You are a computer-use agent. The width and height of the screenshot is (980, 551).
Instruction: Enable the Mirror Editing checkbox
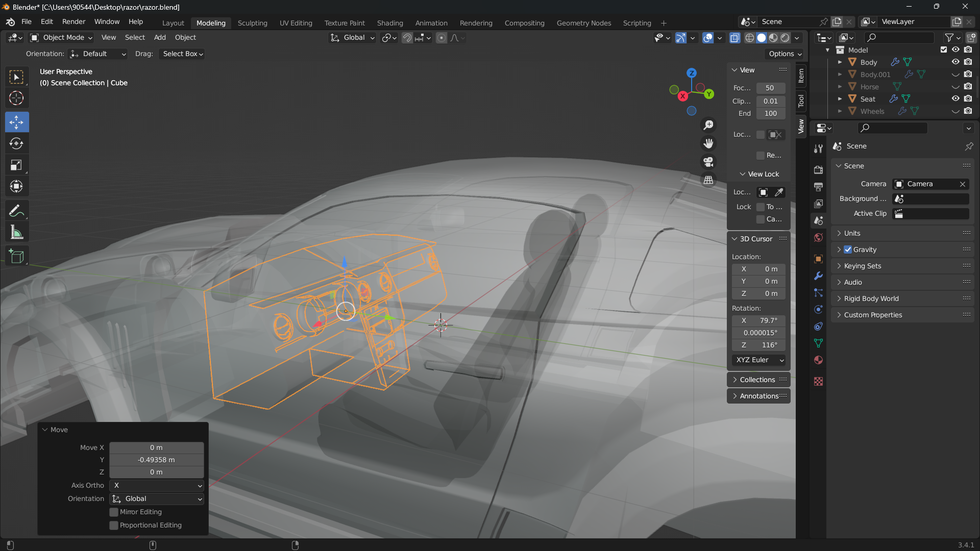[114, 512]
